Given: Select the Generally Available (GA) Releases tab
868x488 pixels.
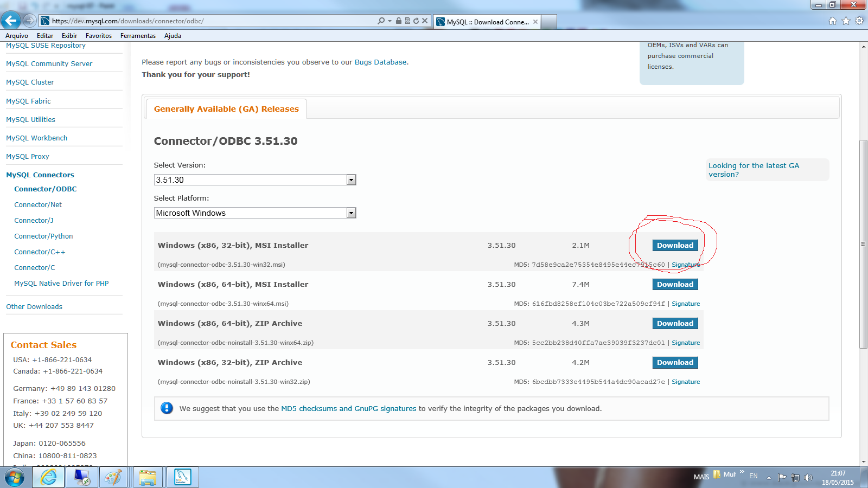Looking at the screenshot, I should 226,109.
